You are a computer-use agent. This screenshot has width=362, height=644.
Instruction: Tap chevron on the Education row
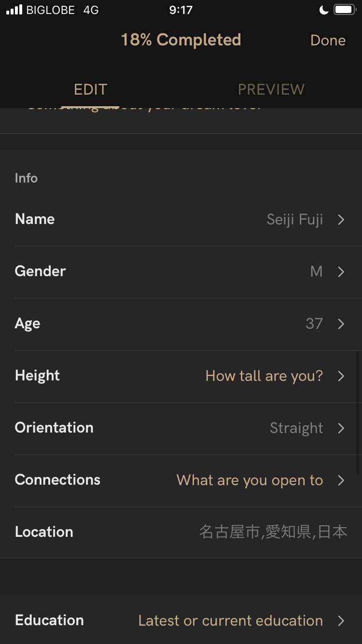pyautogui.click(x=341, y=621)
